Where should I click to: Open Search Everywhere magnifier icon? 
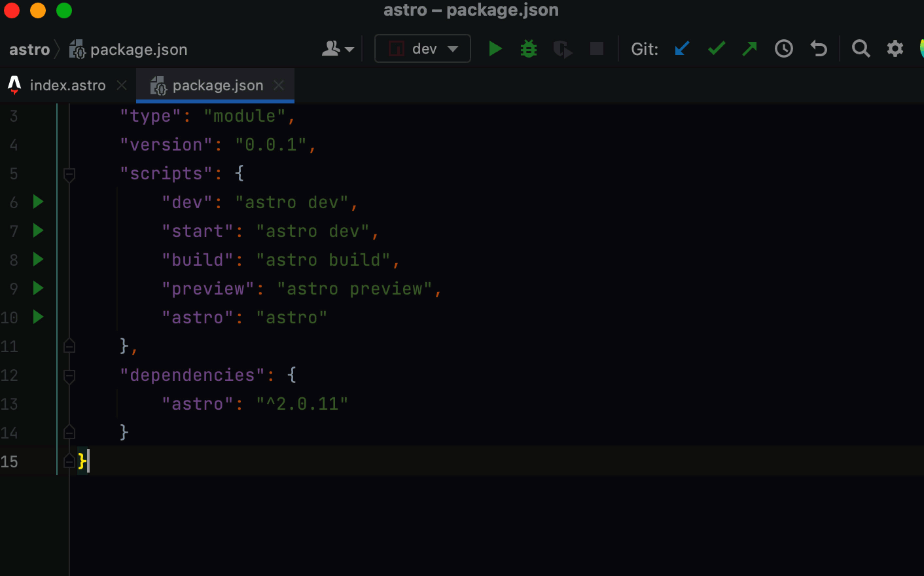[861, 48]
